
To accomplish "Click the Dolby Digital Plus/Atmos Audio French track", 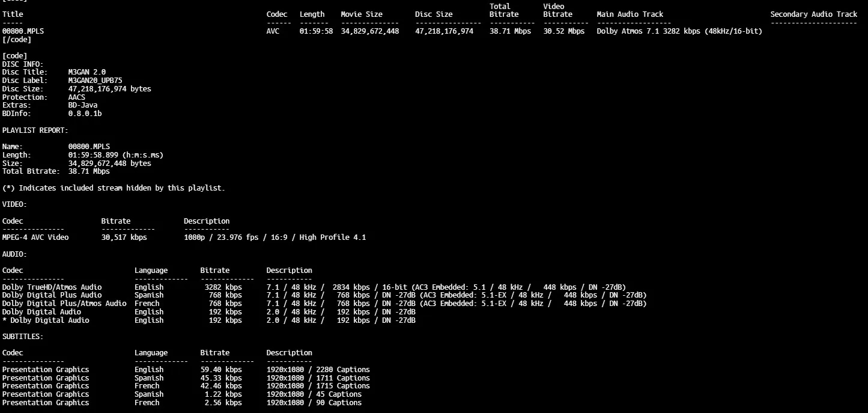I will (64, 304).
